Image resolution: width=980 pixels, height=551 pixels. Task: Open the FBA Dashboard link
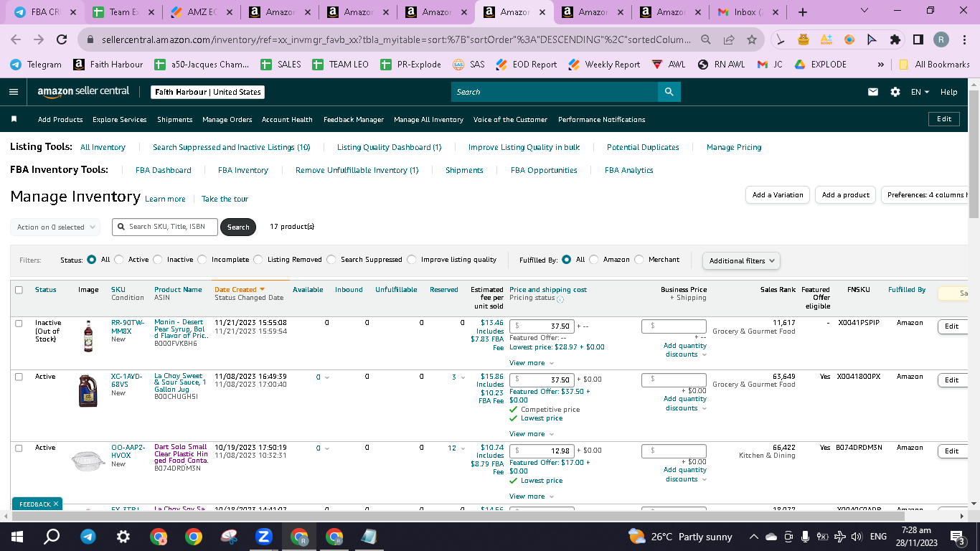pos(164,170)
